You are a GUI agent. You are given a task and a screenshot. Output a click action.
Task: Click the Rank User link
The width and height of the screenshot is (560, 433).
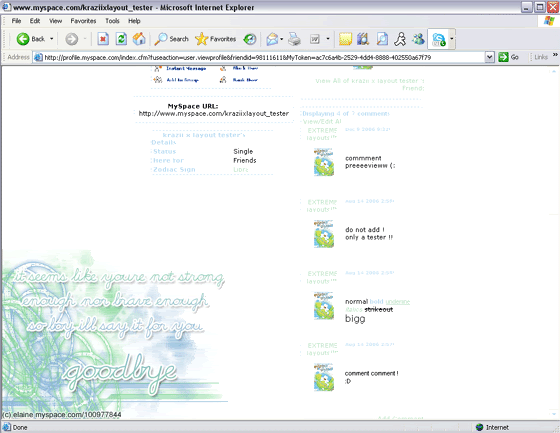pyautogui.click(x=245, y=80)
